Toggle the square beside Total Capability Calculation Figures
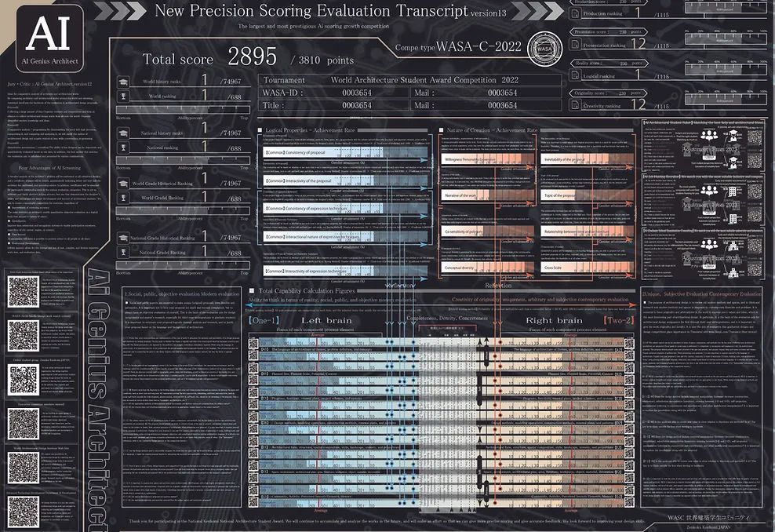Screen dimensions: 775x532 (252, 291)
